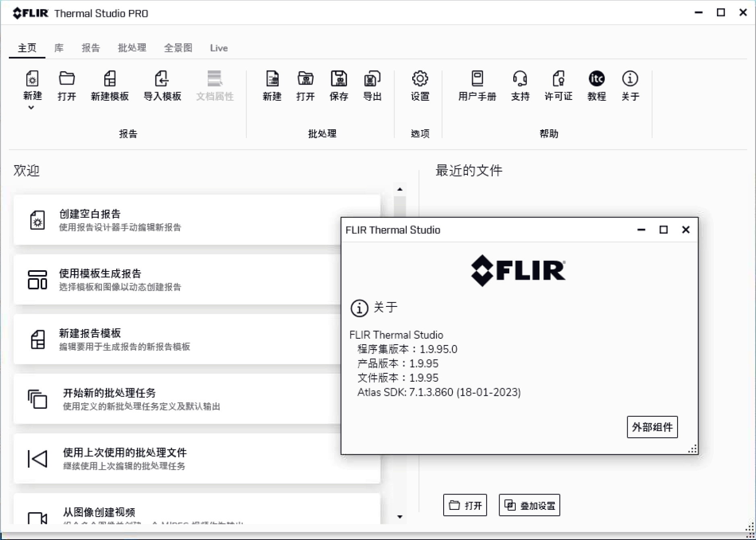
Task: Click the 外部组件 button in About dialog
Action: coord(652,427)
